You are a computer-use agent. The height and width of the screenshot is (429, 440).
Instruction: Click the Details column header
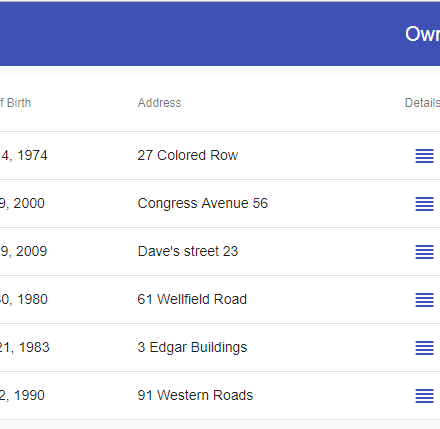[422, 103]
